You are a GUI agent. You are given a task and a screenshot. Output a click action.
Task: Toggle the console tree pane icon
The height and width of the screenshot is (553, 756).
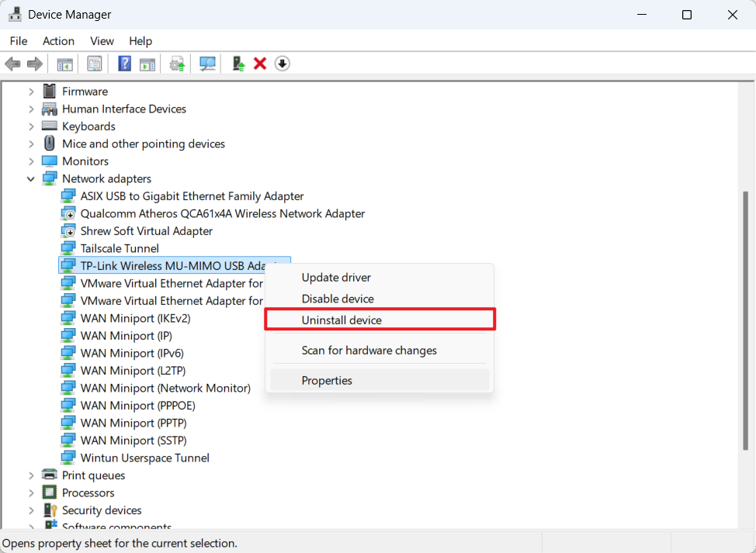pyautogui.click(x=65, y=63)
